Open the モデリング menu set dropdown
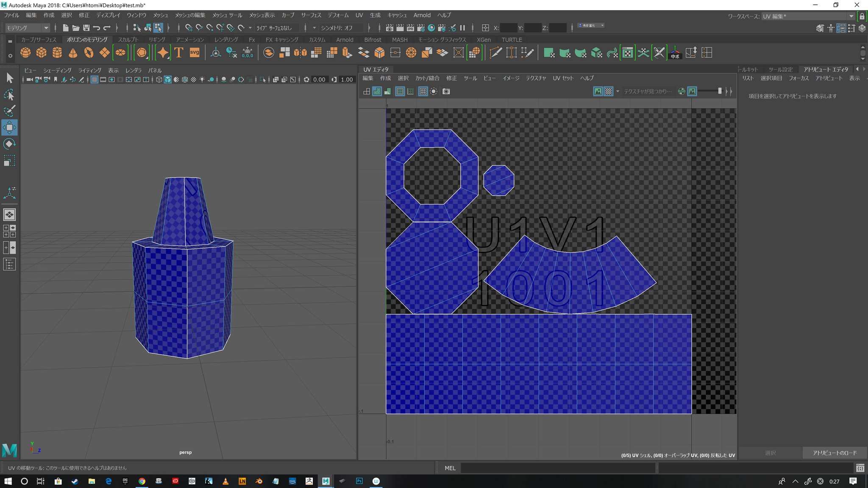This screenshot has width=868, height=488. 28,28
